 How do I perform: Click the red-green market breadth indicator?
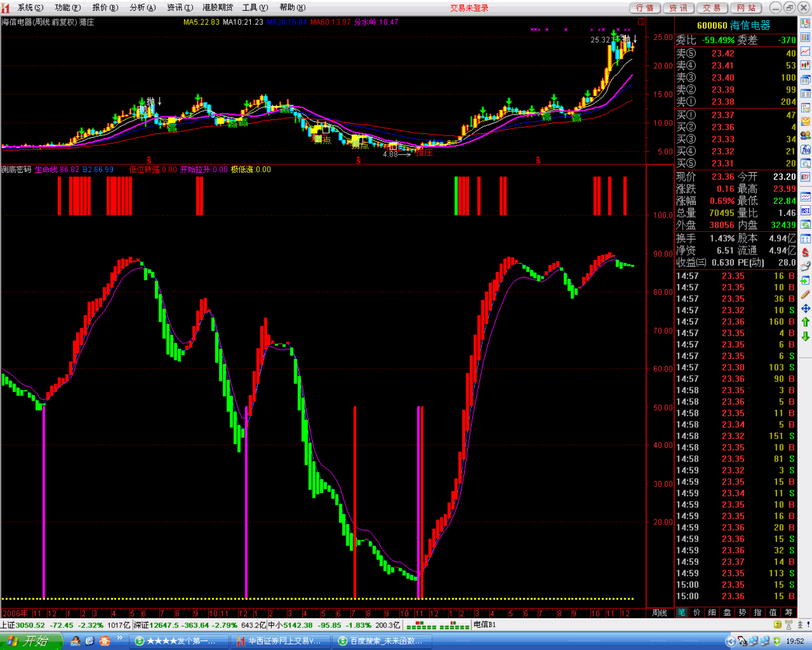pyautogui.click(x=438, y=625)
